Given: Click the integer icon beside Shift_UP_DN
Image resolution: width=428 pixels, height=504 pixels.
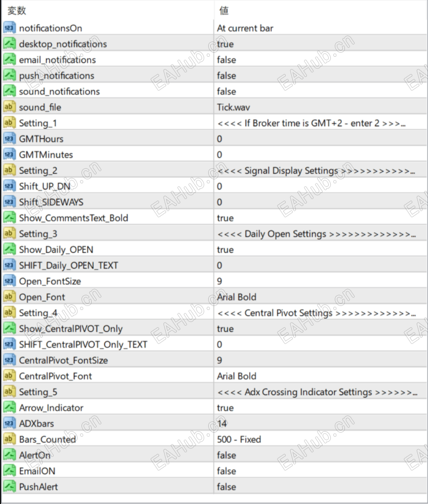Looking at the screenshot, I should [9, 186].
